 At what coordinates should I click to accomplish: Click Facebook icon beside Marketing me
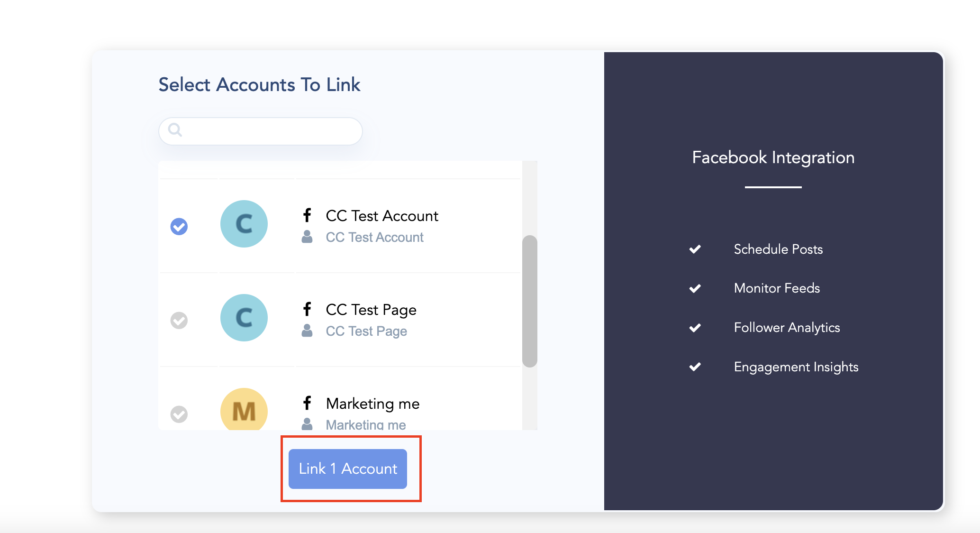pyautogui.click(x=307, y=403)
